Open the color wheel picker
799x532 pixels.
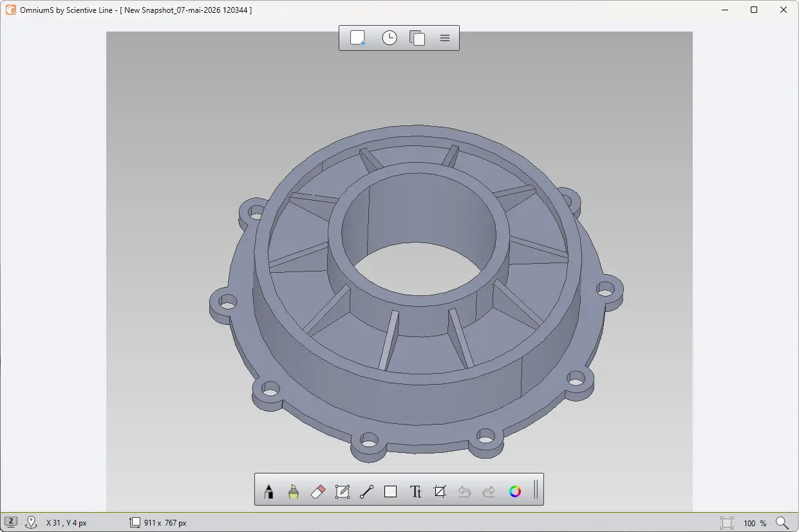click(x=515, y=491)
